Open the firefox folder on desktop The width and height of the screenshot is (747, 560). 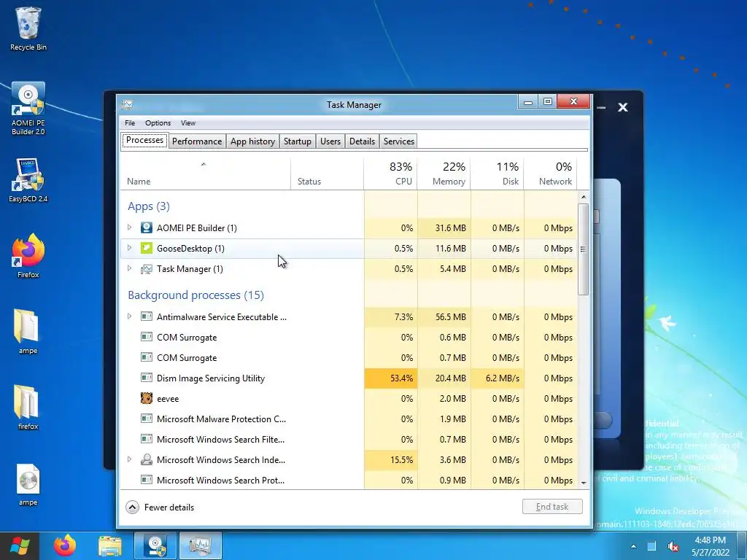(x=28, y=407)
